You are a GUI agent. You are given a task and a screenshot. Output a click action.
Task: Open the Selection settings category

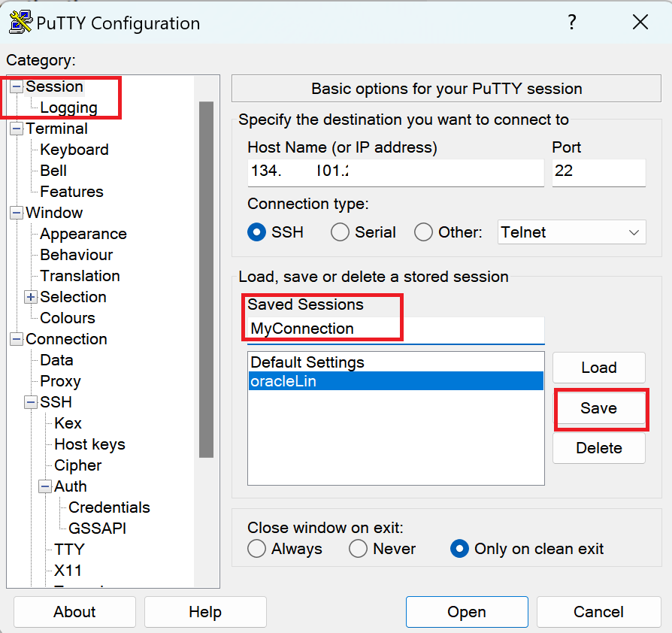73,297
